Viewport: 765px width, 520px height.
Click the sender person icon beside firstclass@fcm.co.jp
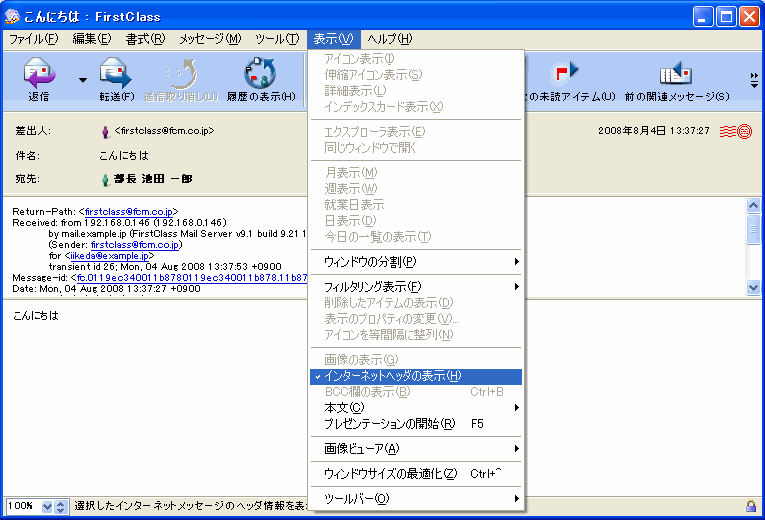(x=105, y=131)
